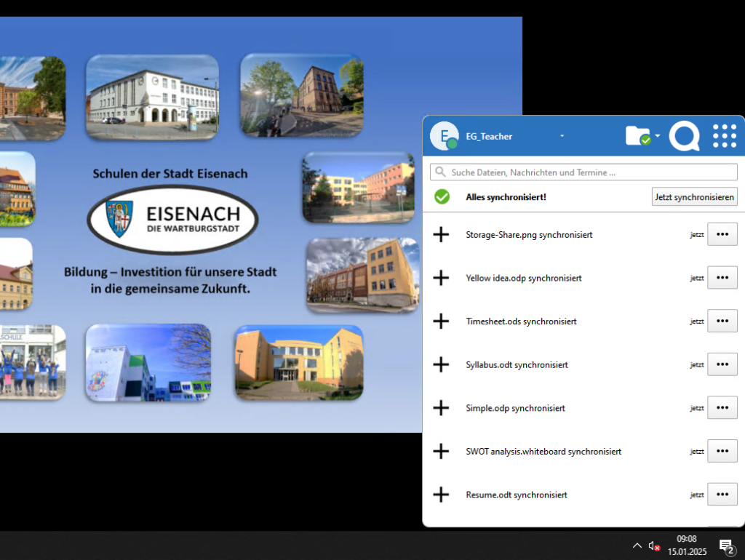This screenshot has width=745, height=560.
Task: Focus the file and message search field
Action: pos(583,172)
